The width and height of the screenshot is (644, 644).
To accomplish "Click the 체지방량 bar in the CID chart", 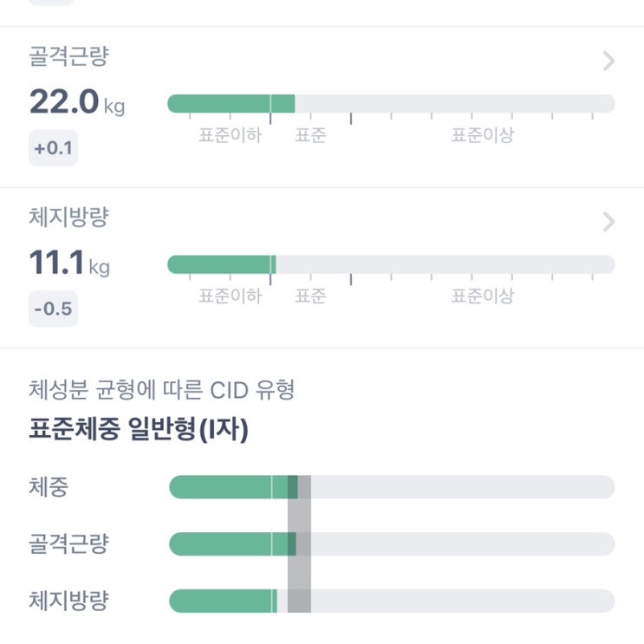I will pyautogui.click(x=390, y=601).
